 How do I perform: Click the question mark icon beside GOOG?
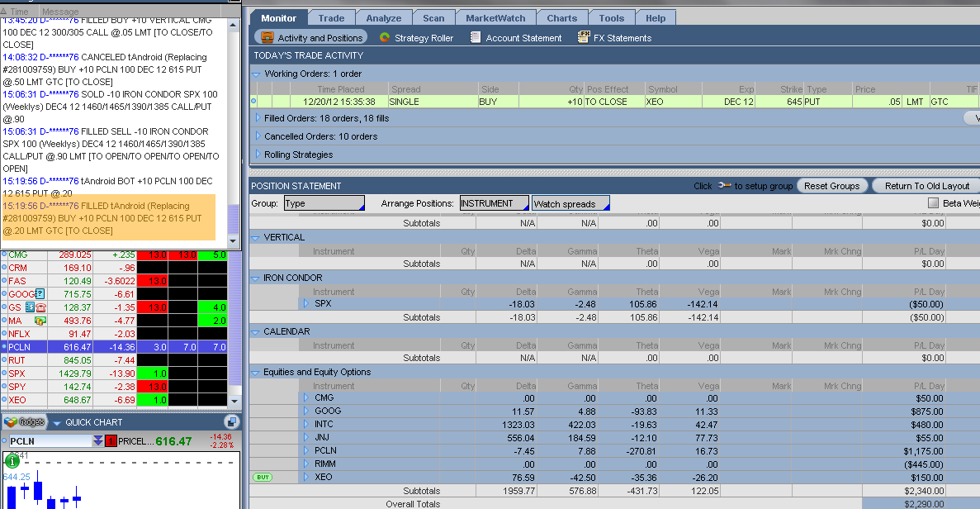pyautogui.click(x=40, y=294)
